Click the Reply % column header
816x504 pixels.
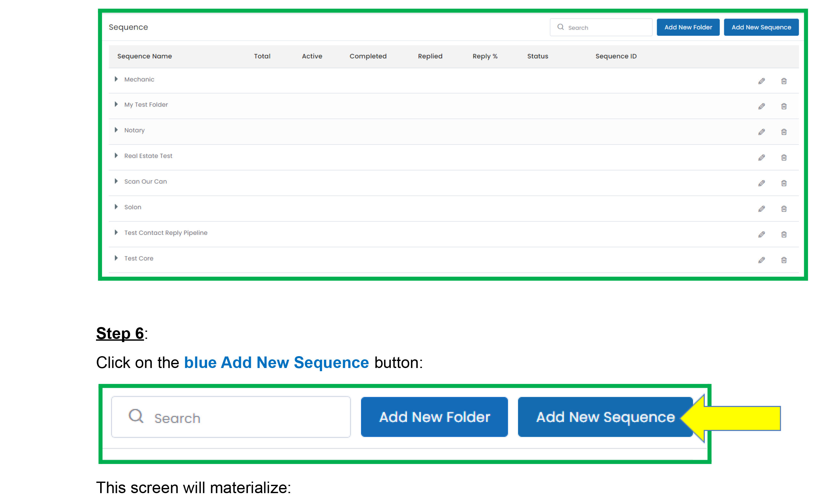(x=485, y=56)
